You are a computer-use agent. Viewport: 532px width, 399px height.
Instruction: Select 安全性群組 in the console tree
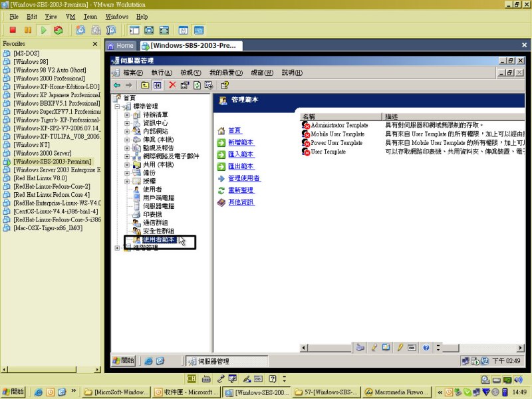[x=158, y=231]
